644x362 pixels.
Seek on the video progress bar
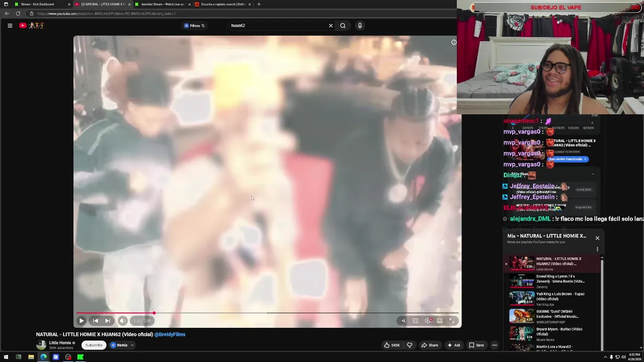click(267, 313)
